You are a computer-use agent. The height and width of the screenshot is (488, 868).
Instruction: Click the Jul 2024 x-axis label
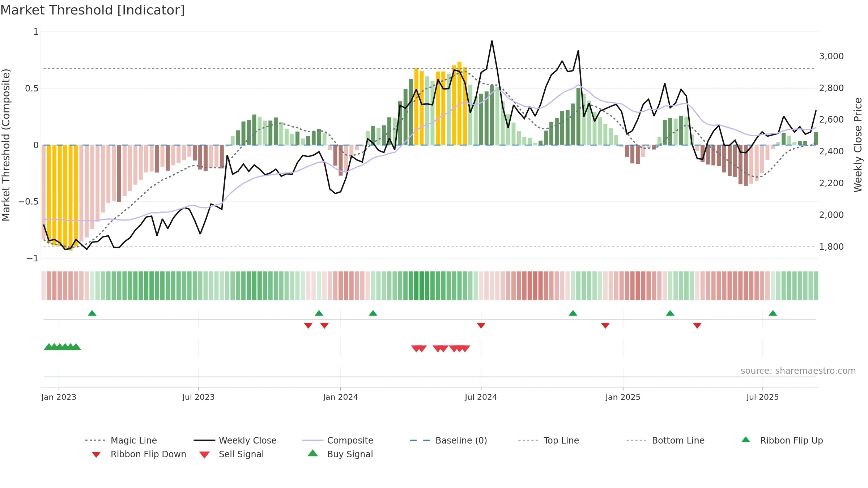click(x=481, y=397)
